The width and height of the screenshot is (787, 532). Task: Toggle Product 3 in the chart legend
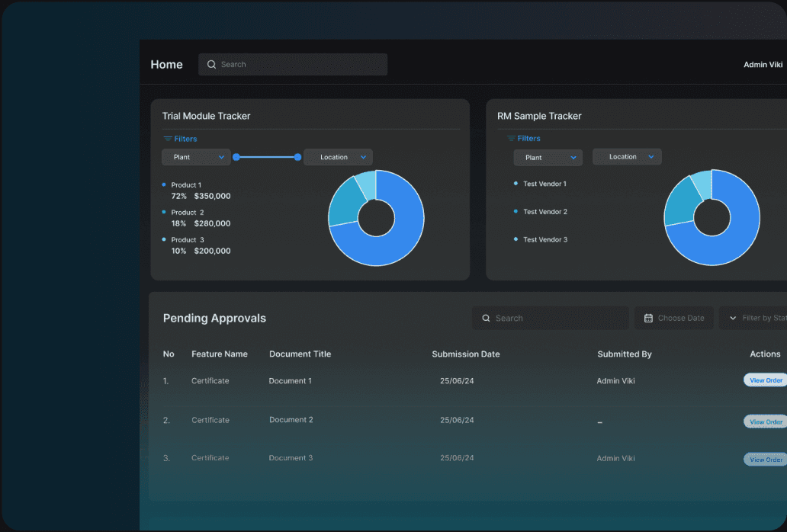click(x=187, y=239)
